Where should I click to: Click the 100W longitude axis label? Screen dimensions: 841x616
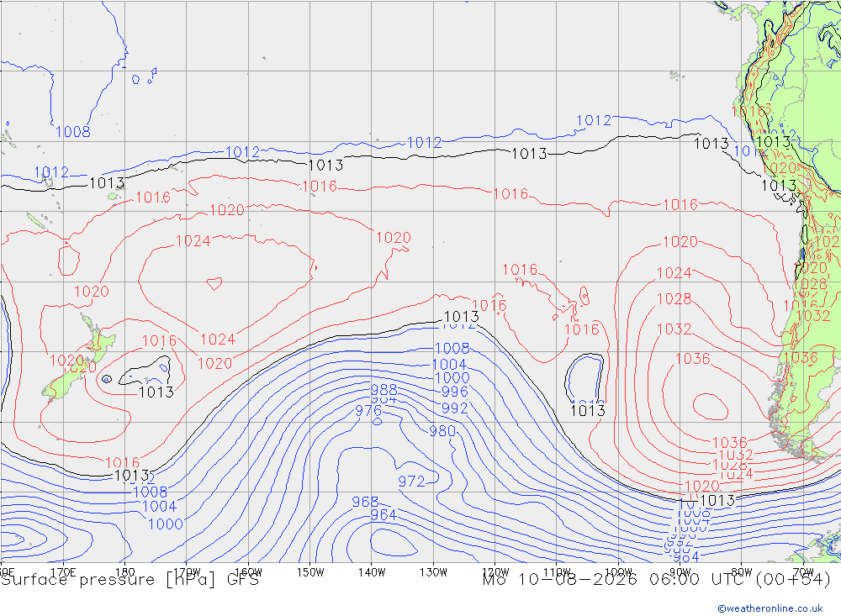[x=618, y=572]
